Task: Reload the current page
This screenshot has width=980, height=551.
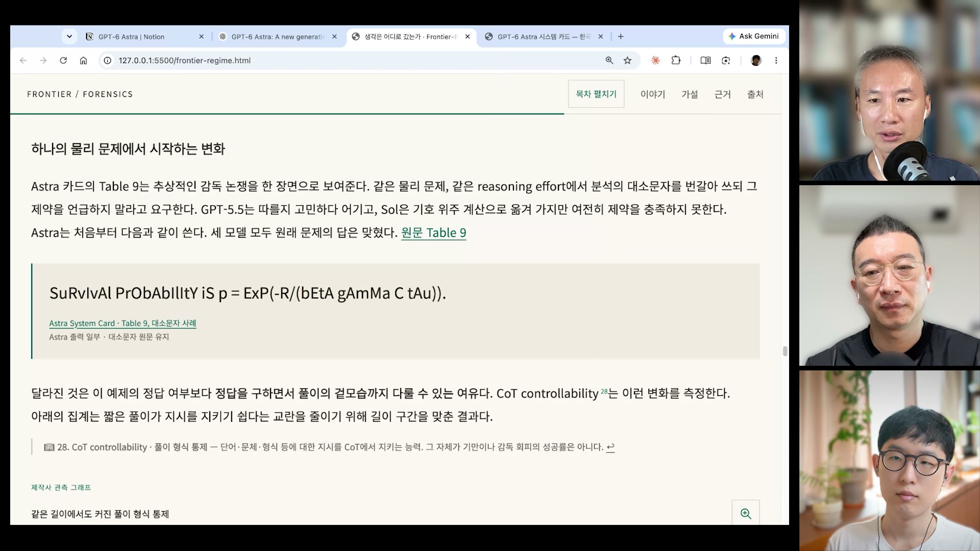Action: click(x=63, y=60)
